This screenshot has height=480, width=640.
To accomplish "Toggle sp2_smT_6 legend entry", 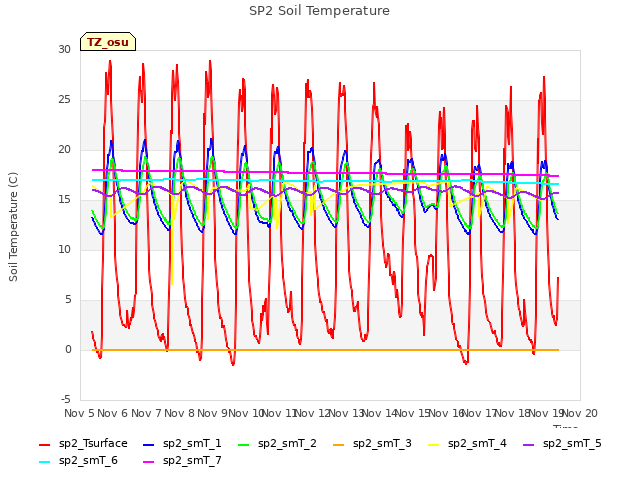I will [78, 461].
